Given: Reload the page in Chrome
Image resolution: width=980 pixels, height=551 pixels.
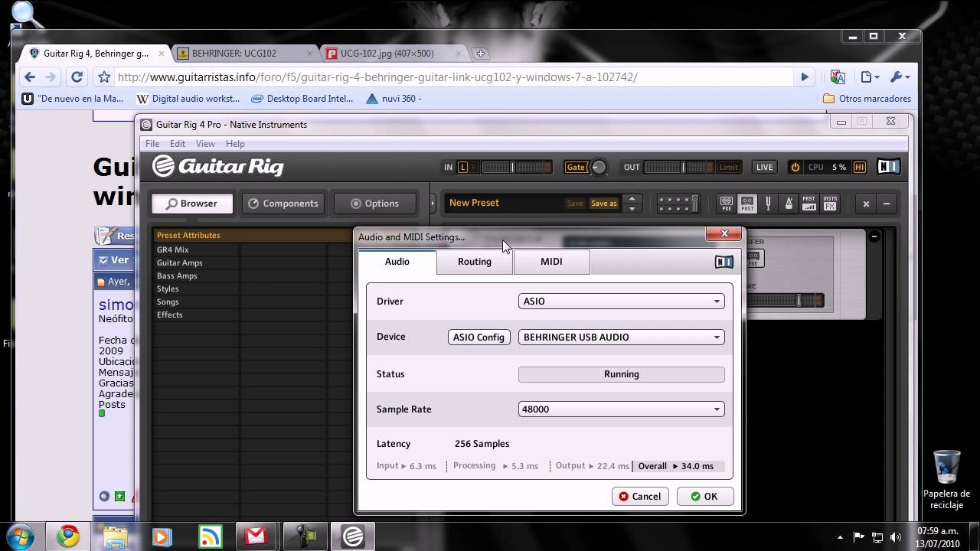Looking at the screenshot, I should click(x=77, y=77).
